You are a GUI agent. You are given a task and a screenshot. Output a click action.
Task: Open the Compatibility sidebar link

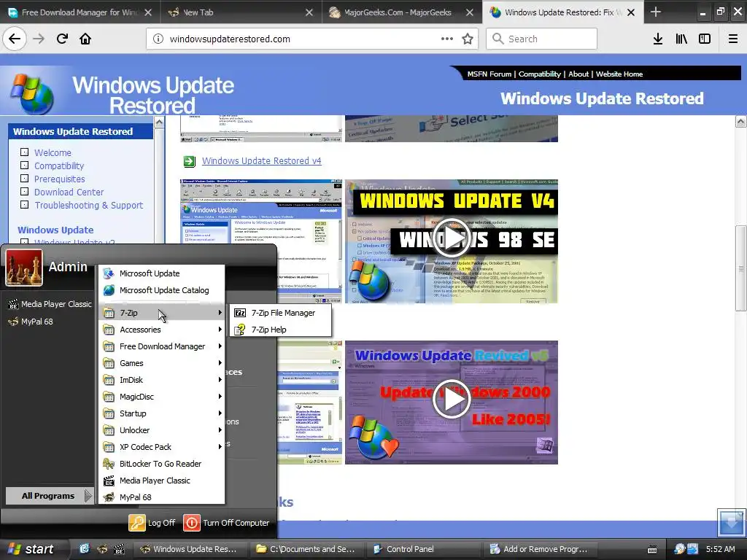(x=59, y=166)
